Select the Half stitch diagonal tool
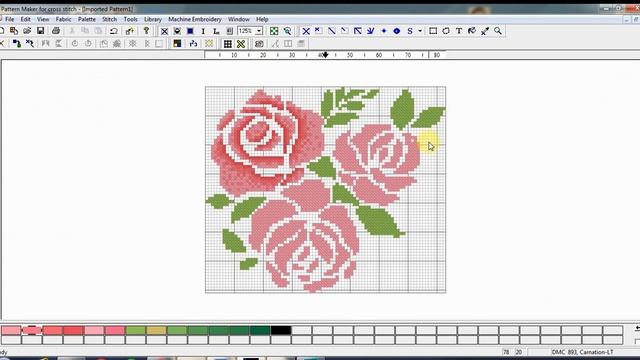This screenshot has width=640, height=360. click(332, 31)
